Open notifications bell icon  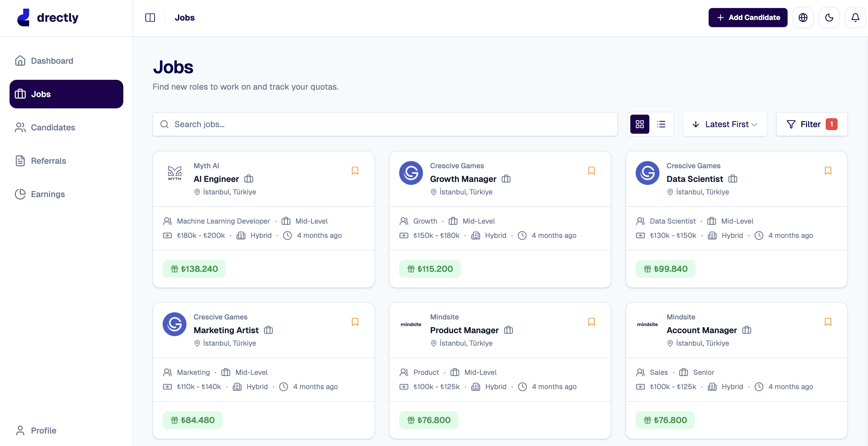coord(855,18)
